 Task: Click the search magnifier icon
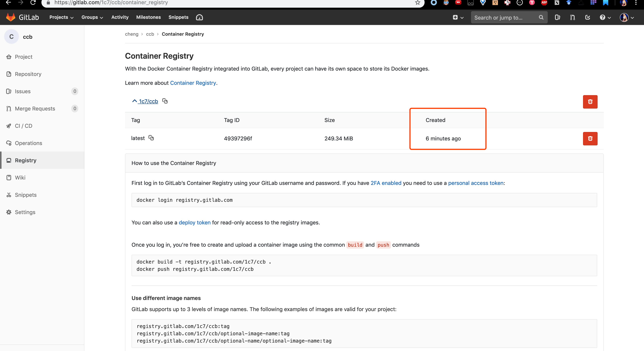click(541, 17)
